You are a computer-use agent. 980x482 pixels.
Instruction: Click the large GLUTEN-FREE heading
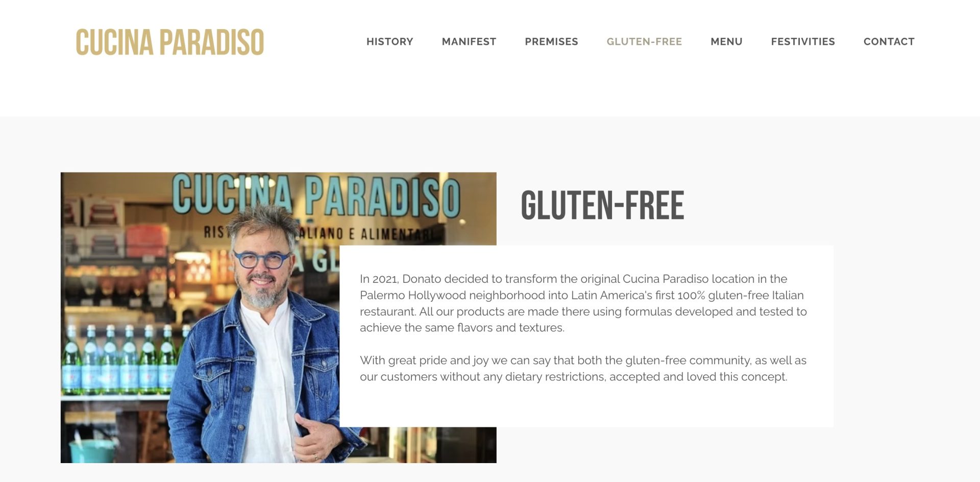602,205
